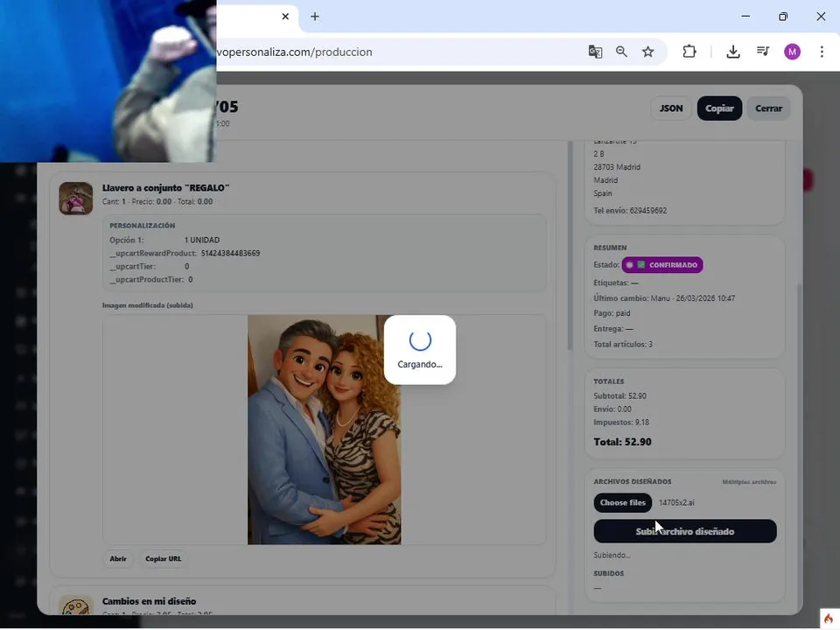Screen dimensions: 840x630
Task: Click the address bar URL
Action: (x=294, y=52)
